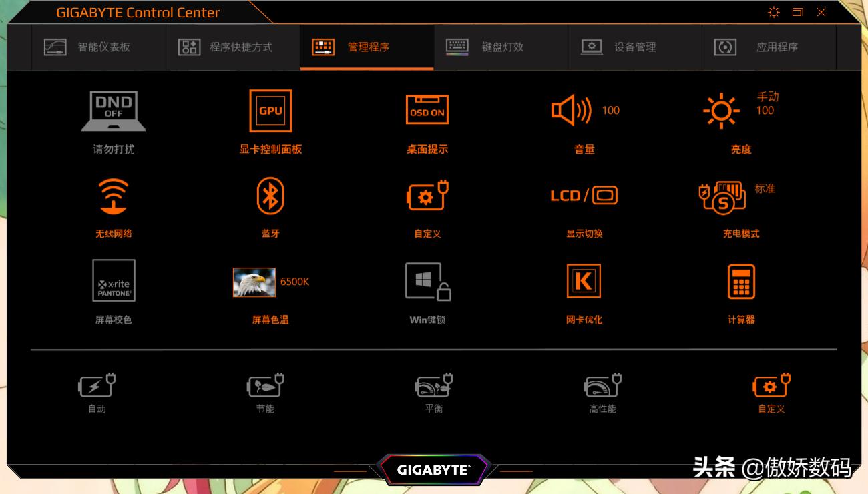The image size is (868, 494).
Task: Open the calculator icon
Action: (741, 281)
